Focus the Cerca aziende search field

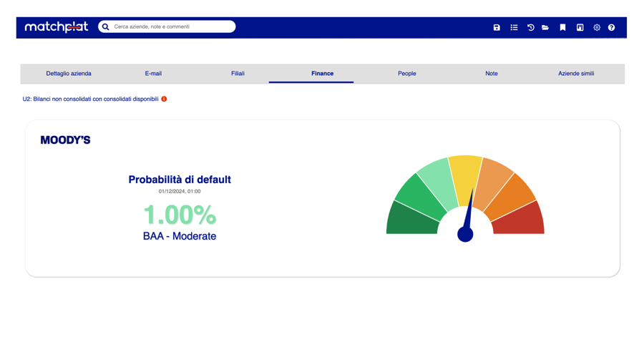click(167, 26)
